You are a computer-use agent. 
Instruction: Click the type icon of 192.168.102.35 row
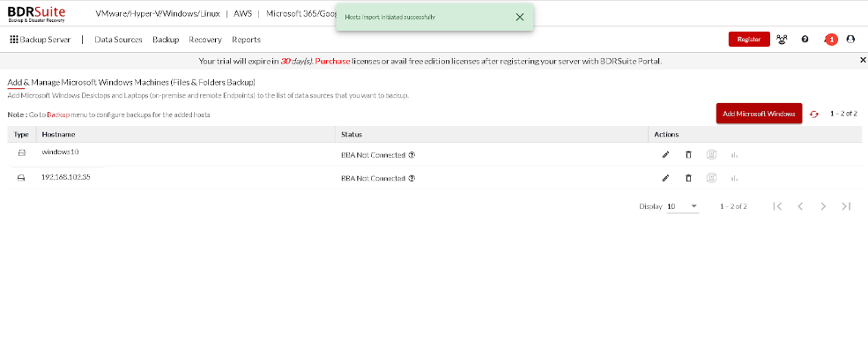21,178
